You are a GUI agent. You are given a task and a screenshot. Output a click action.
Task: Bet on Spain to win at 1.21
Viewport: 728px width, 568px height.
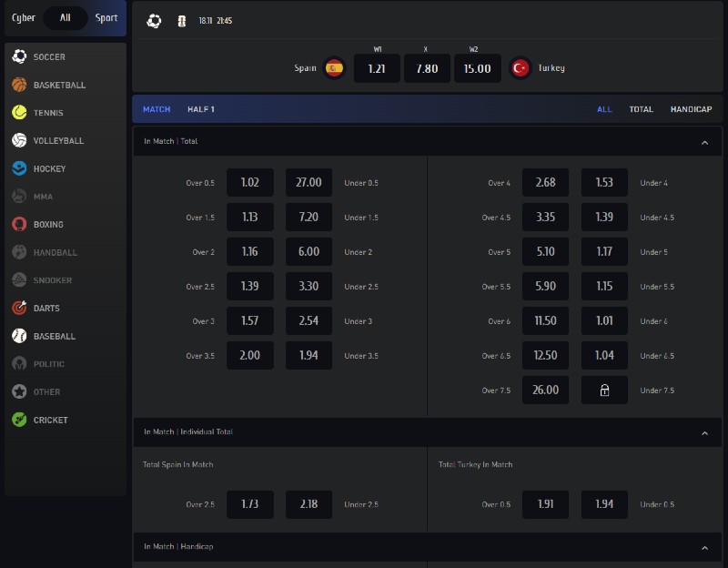pos(376,67)
